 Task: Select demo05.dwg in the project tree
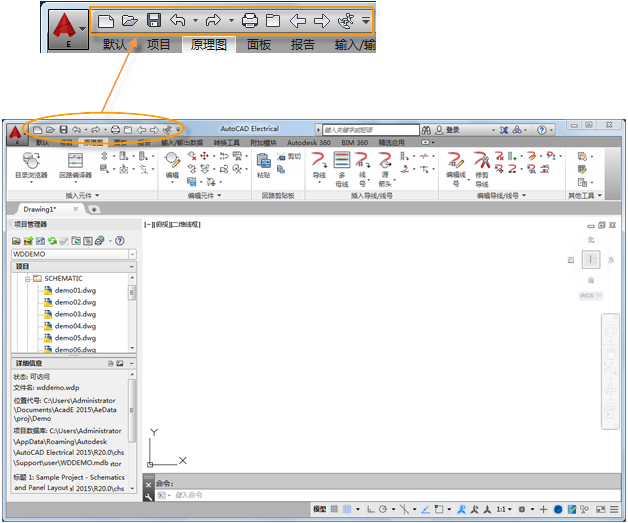(75, 338)
